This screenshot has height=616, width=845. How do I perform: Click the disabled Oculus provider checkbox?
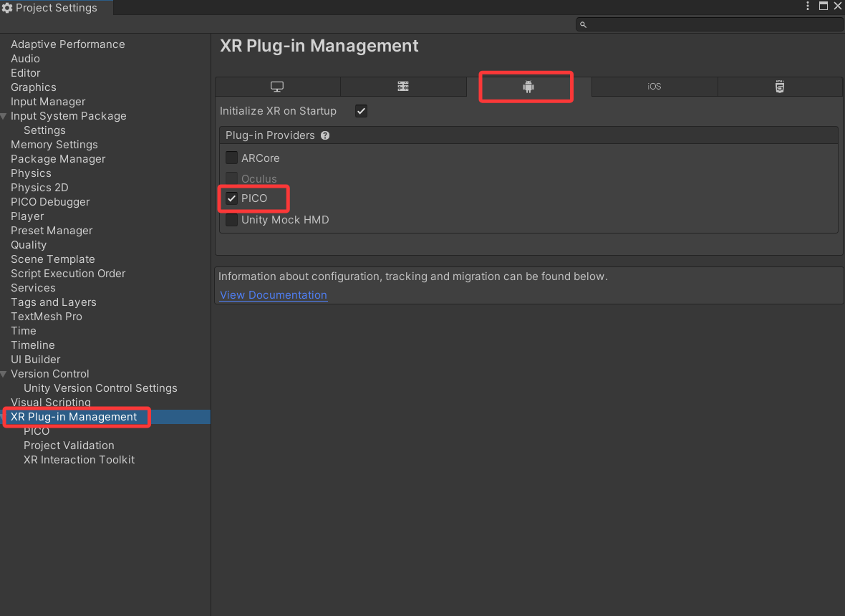(x=232, y=178)
